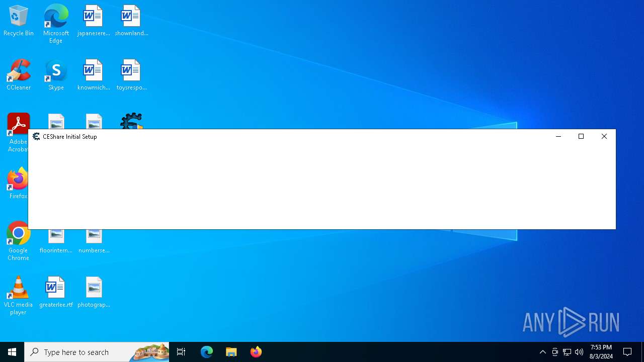Open the Action Center notifications icon
This screenshot has height=362, width=644.
627,352
